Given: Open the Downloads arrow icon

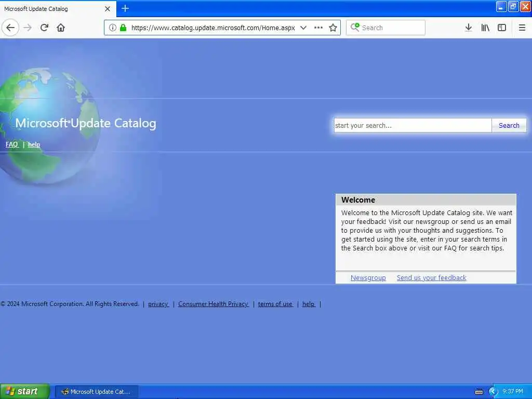Looking at the screenshot, I should click(469, 28).
